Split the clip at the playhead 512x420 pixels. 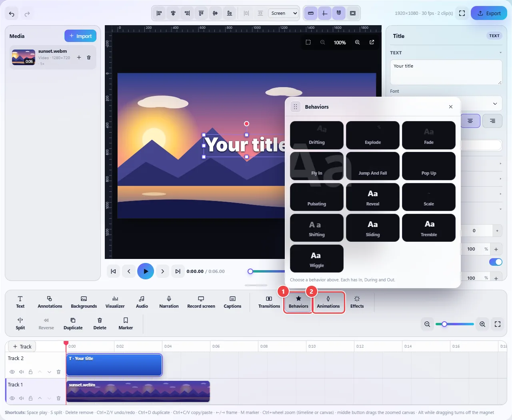tap(20, 324)
